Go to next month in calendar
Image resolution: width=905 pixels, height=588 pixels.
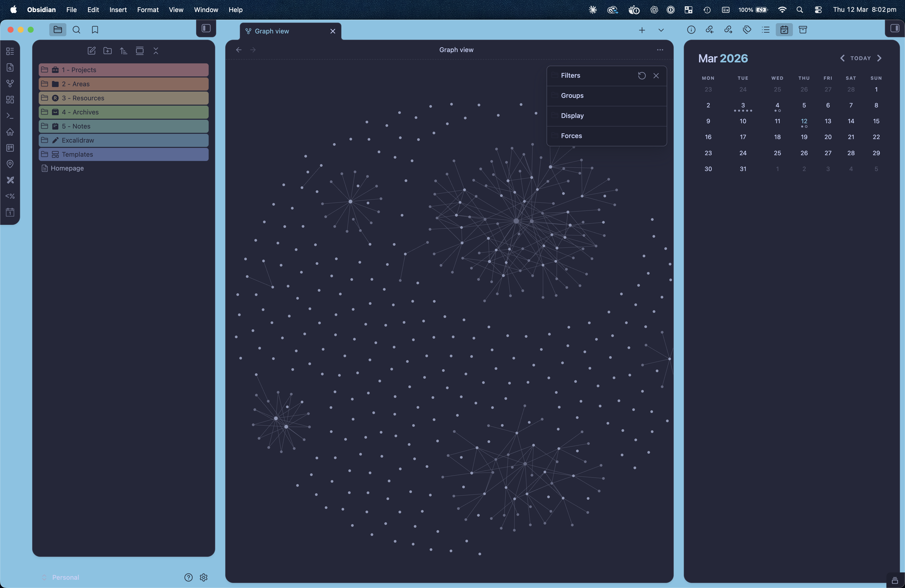pyautogui.click(x=880, y=58)
